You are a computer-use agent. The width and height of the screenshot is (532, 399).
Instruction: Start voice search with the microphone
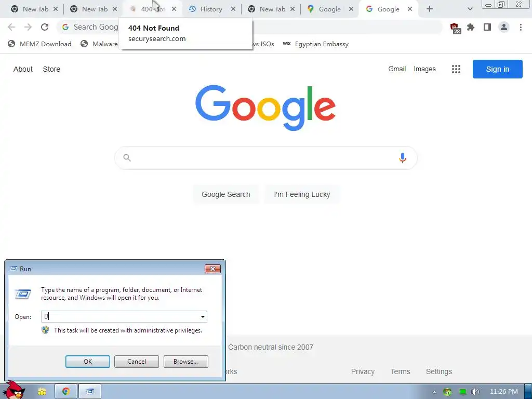click(403, 158)
